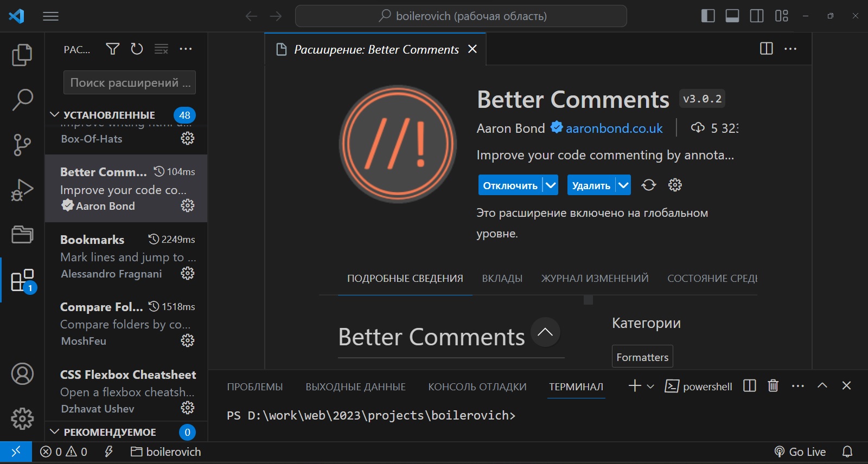This screenshot has width=868, height=464.
Task: Split the editor to the right
Action: coord(767,49)
